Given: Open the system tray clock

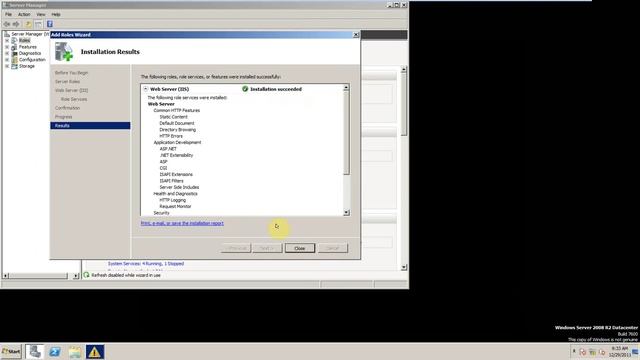Looking at the screenshot, I should coord(619,352).
